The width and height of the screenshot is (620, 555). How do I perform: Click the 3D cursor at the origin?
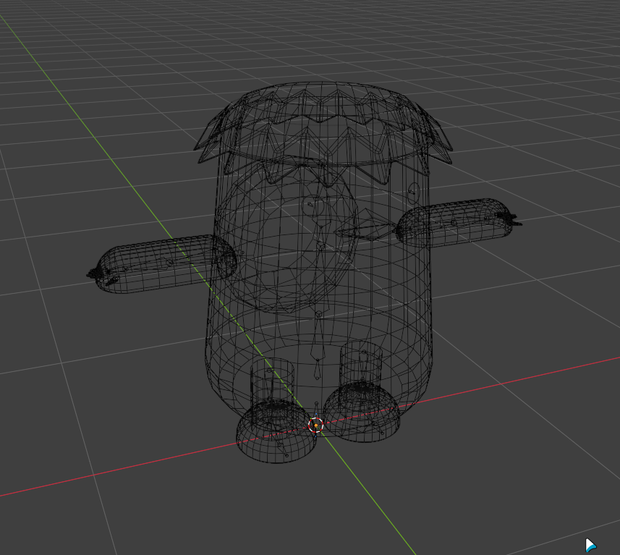[316, 425]
